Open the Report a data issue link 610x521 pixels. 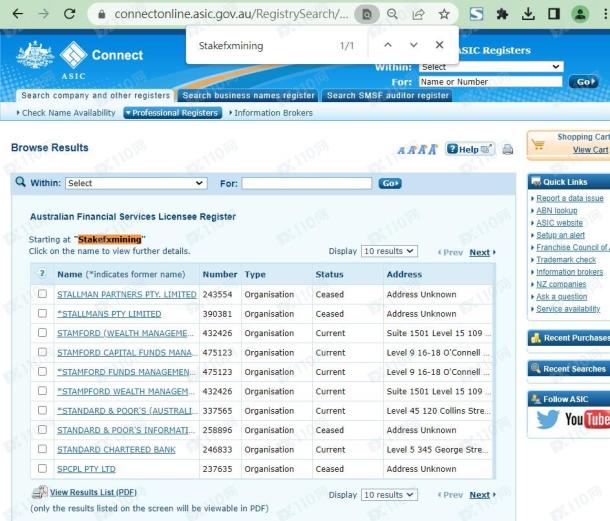(570, 198)
